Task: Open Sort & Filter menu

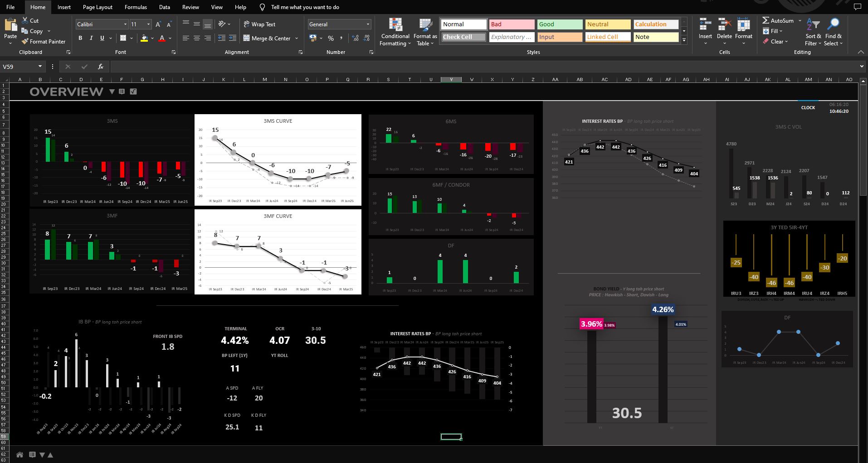Action: coord(813,32)
